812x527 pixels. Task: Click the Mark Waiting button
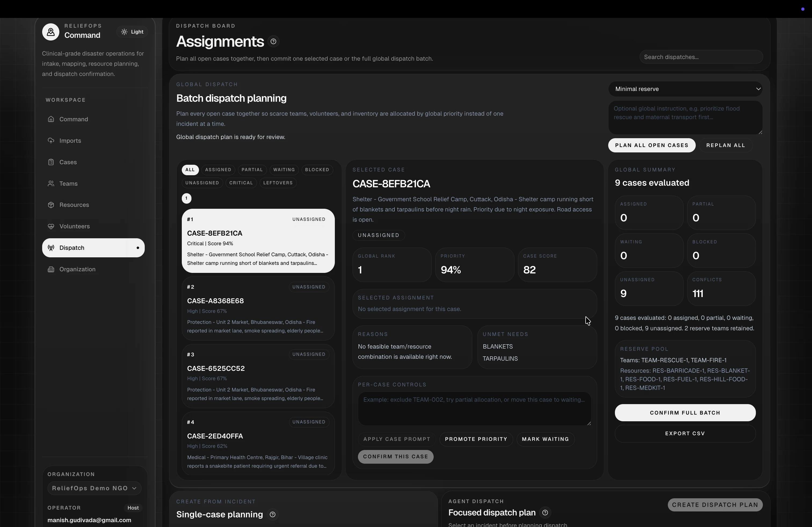546,439
